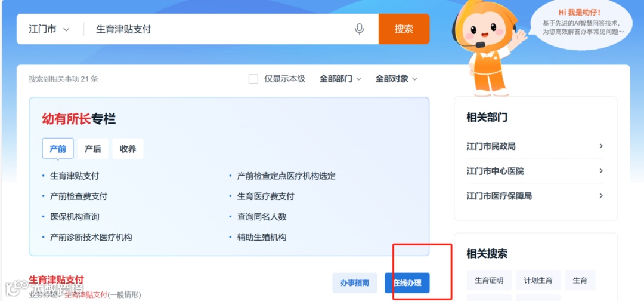
Task: Click the microphone voice search icon
Action: tap(360, 29)
